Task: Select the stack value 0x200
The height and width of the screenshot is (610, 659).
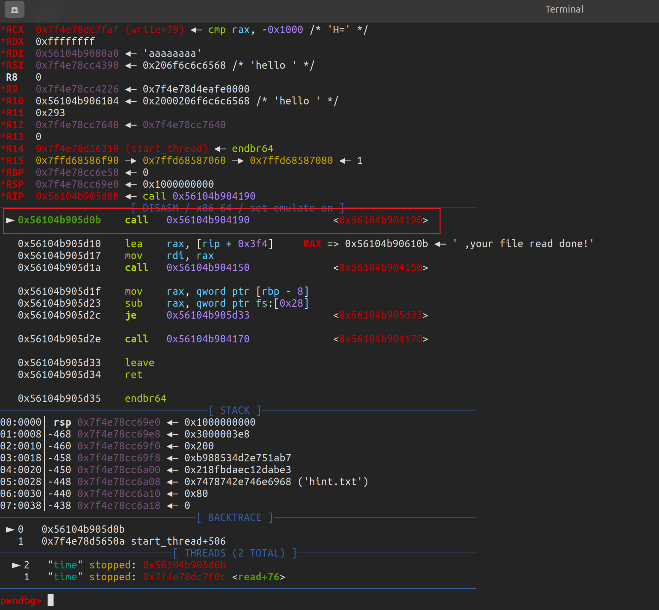Action: (x=199, y=446)
